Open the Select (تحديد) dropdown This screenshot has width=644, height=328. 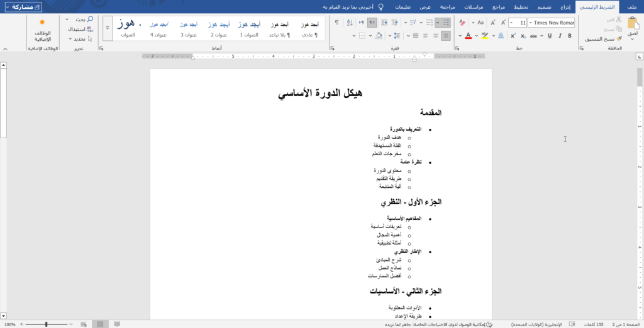click(x=79, y=39)
